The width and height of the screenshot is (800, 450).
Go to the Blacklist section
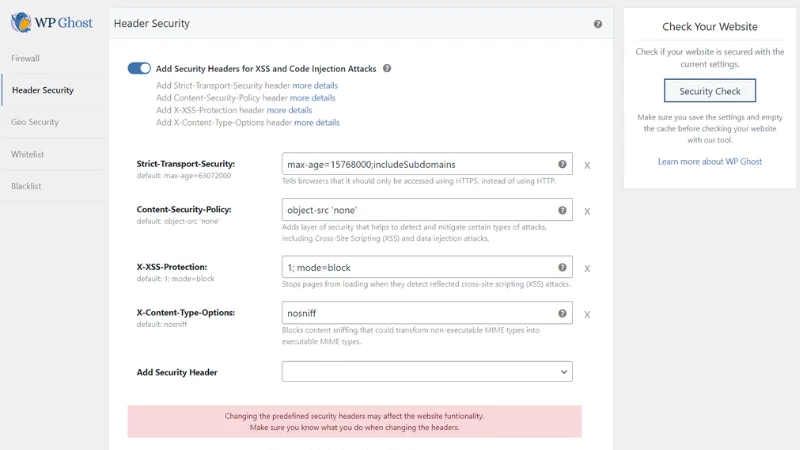tap(26, 186)
